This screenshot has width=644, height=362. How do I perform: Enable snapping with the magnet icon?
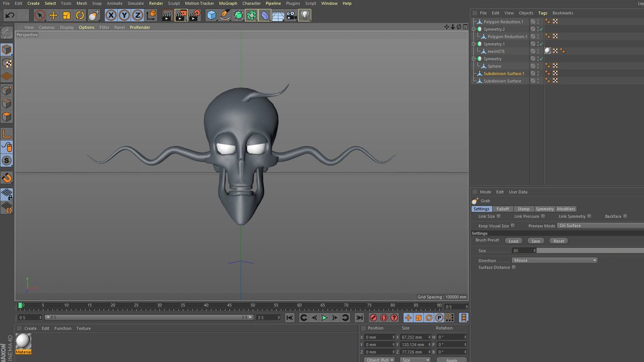click(6, 177)
